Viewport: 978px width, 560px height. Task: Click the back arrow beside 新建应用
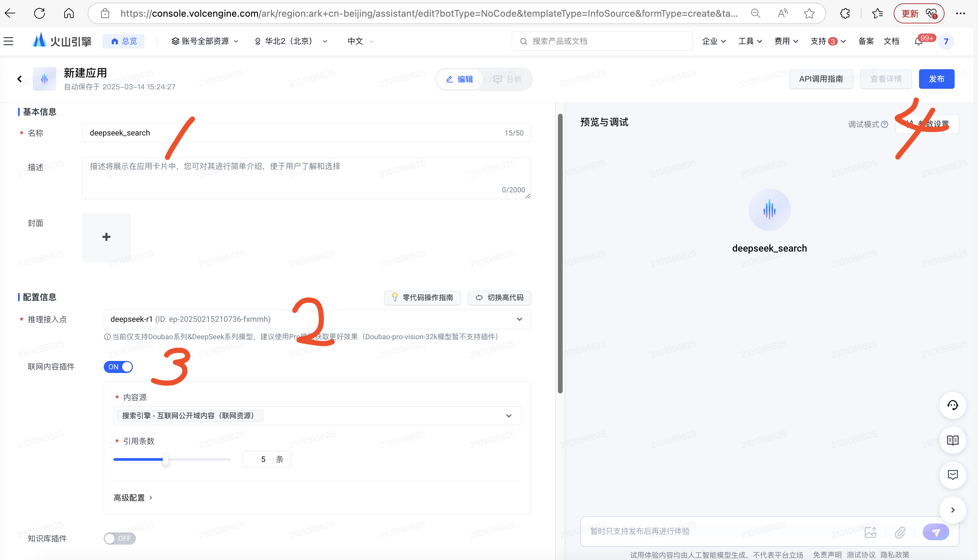[20, 79]
